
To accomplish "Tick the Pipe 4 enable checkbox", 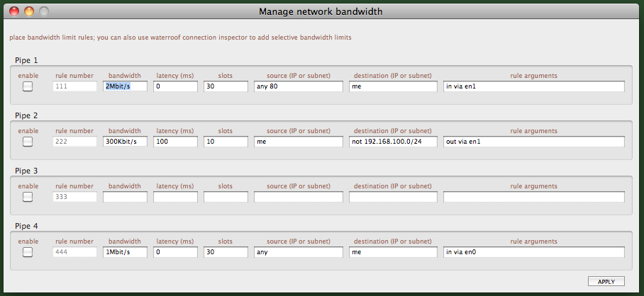I will click(x=28, y=252).
